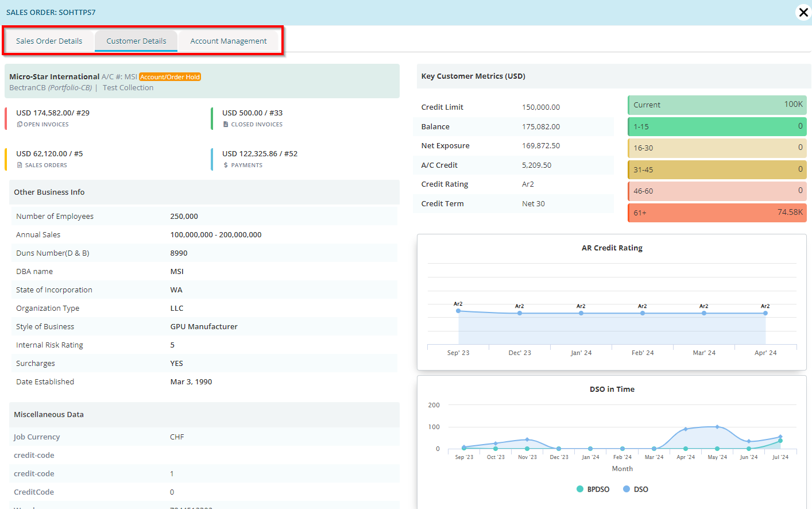Click Mar' 24 point on AR Credit Rating
The height and width of the screenshot is (509, 812).
(x=704, y=313)
